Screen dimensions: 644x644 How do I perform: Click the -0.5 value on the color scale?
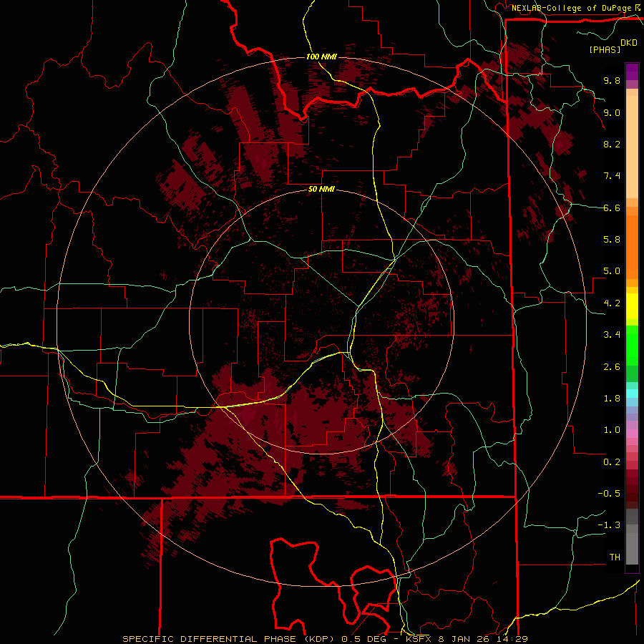coord(609,494)
